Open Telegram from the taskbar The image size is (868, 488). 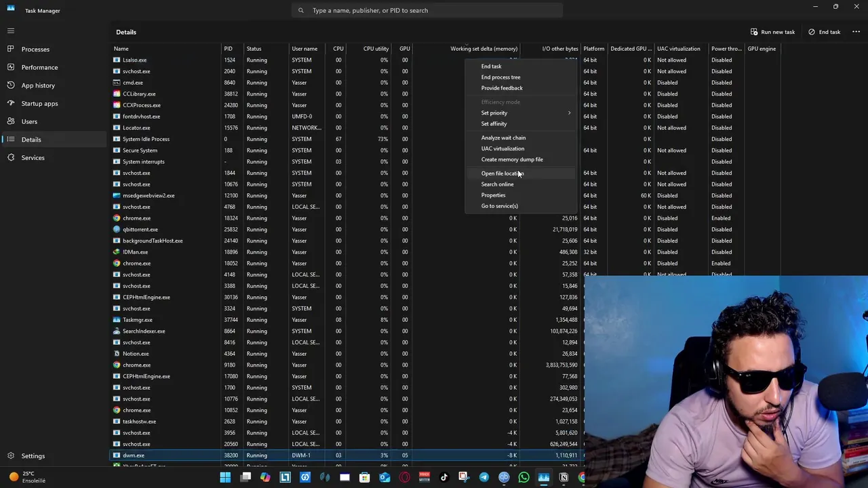(484, 477)
